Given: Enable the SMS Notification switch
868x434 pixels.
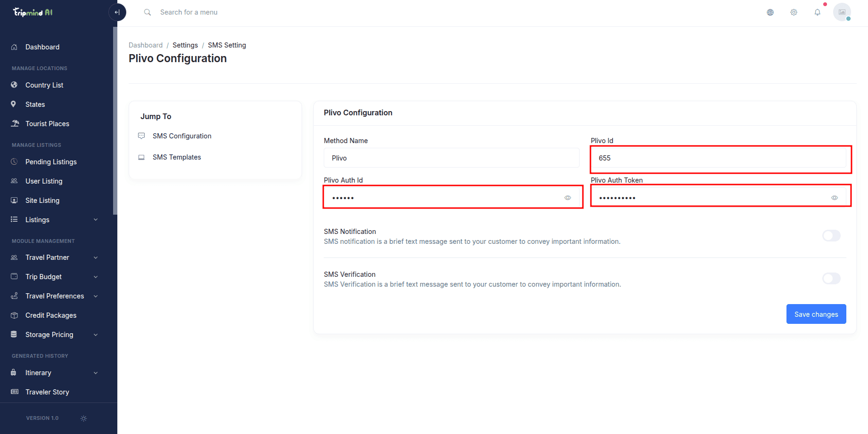Looking at the screenshot, I should coord(831,235).
